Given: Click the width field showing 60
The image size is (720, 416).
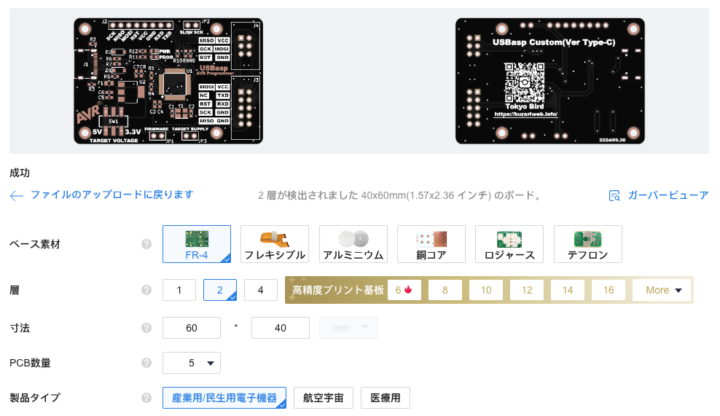Looking at the screenshot, I should 191,328.
